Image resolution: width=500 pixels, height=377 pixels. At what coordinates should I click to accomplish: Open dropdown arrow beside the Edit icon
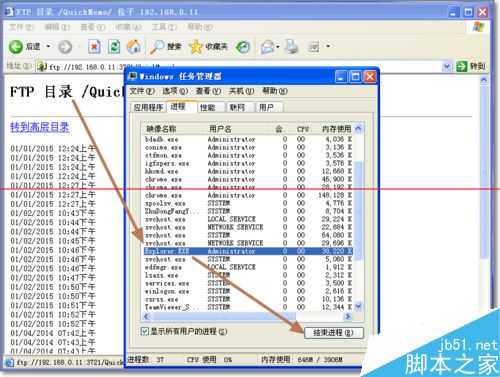(328, 46)
